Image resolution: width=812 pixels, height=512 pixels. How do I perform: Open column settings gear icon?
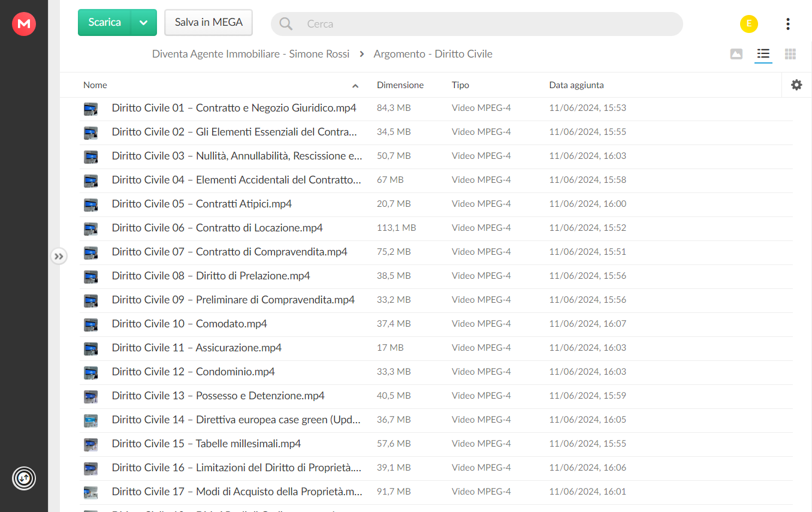tap(796, 85)
